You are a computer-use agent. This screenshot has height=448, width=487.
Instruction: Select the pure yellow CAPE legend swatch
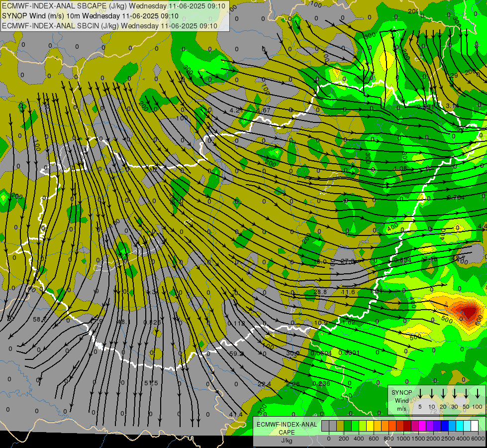point(370,426)
